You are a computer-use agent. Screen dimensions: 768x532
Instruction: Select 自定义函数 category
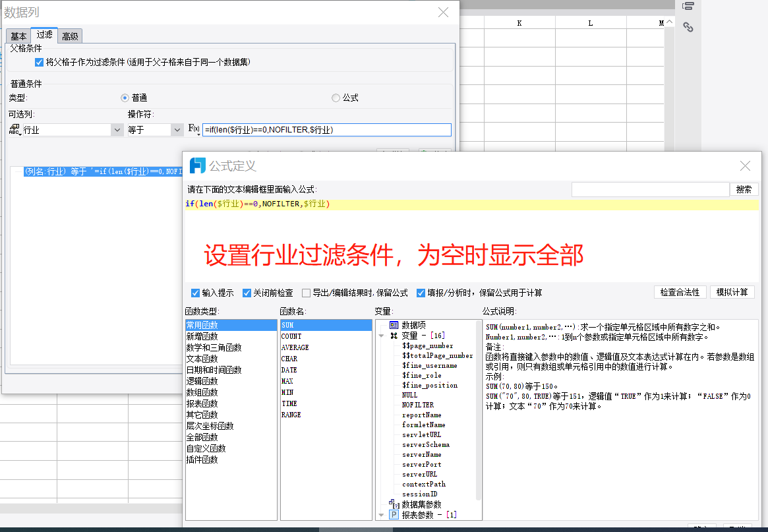pos(231,449)
